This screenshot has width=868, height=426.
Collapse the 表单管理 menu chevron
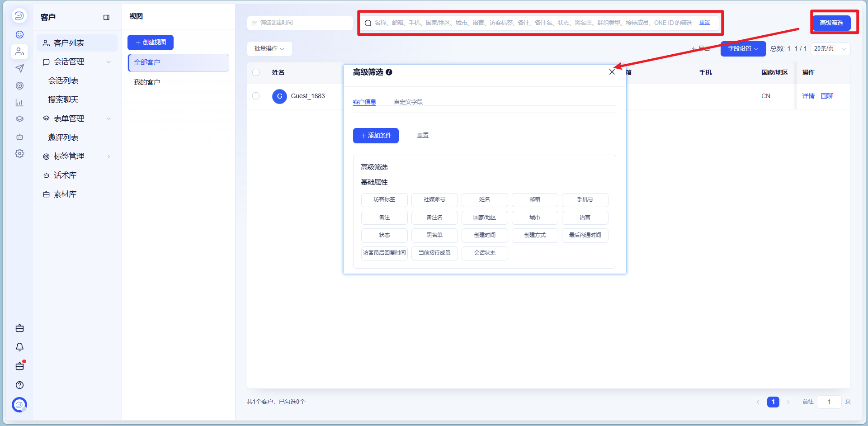tap(108, 118)
